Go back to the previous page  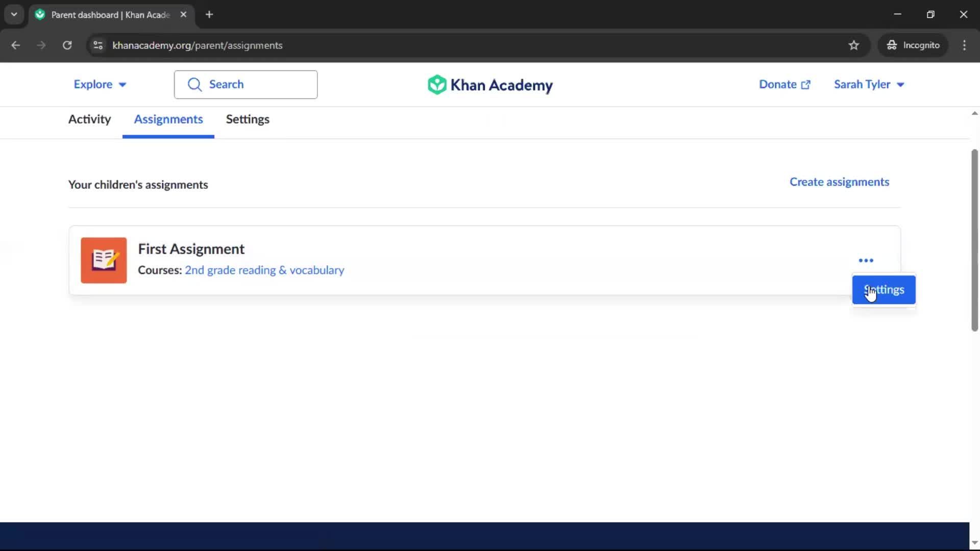point(16,45)
